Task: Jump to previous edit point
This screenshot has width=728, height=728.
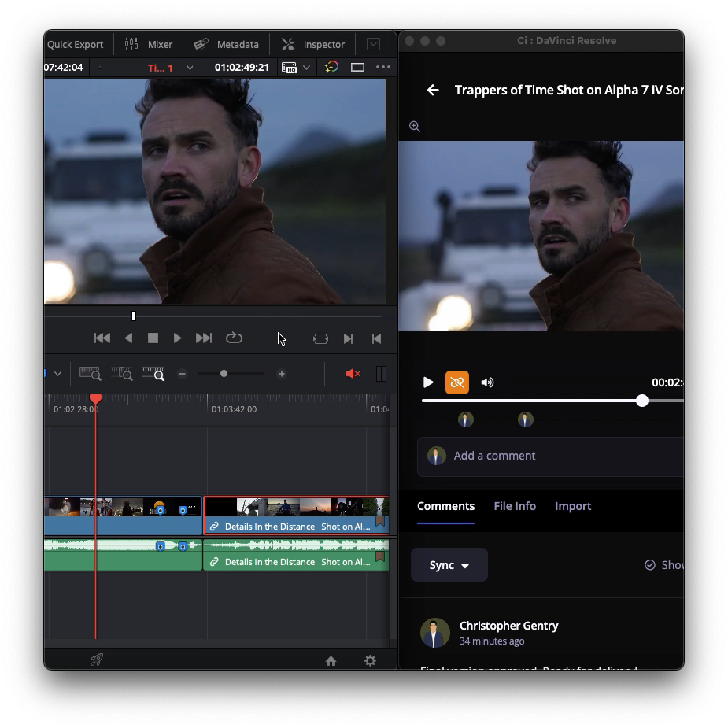Action: pos(376,339)
